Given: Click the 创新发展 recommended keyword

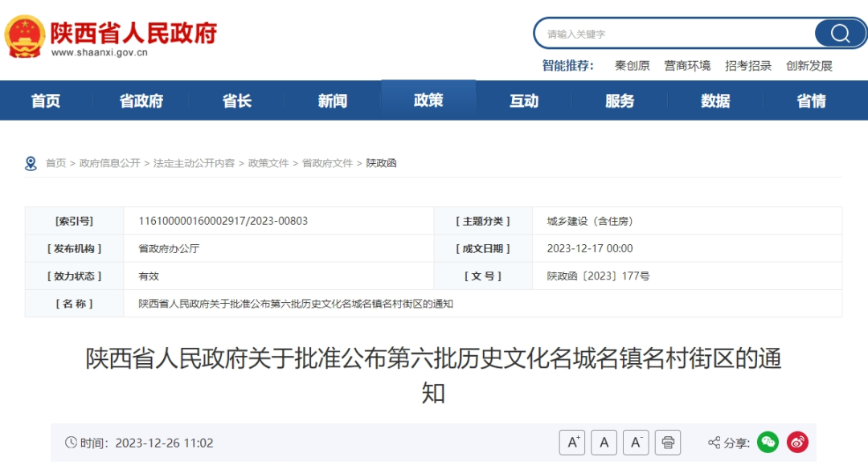Looking at the screenshot, I should (809, 66).
